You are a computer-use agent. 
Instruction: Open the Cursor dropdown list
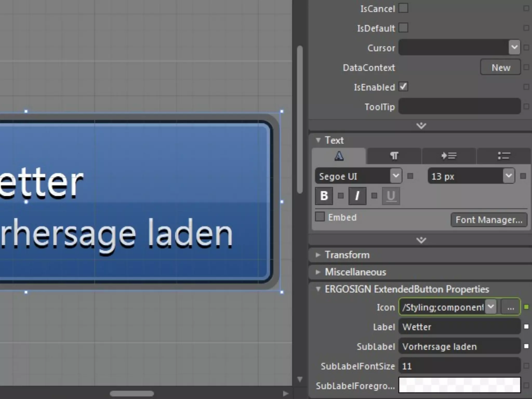[514, 47]
